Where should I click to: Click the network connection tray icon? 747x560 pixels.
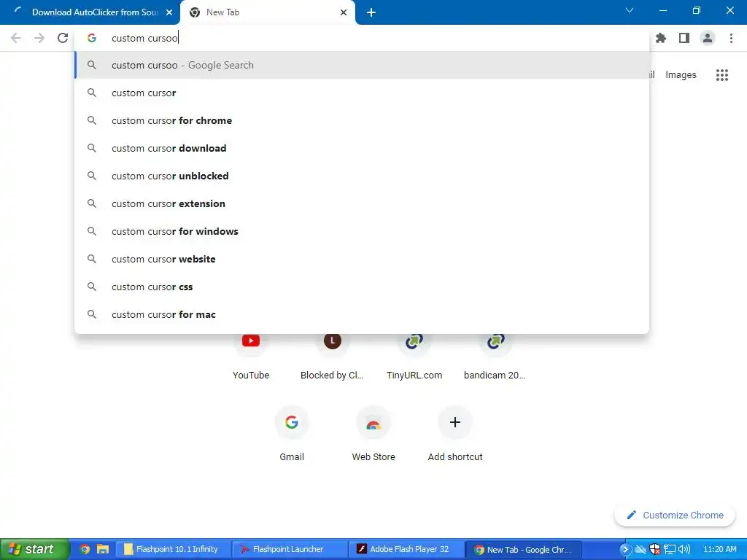[670, 549]
